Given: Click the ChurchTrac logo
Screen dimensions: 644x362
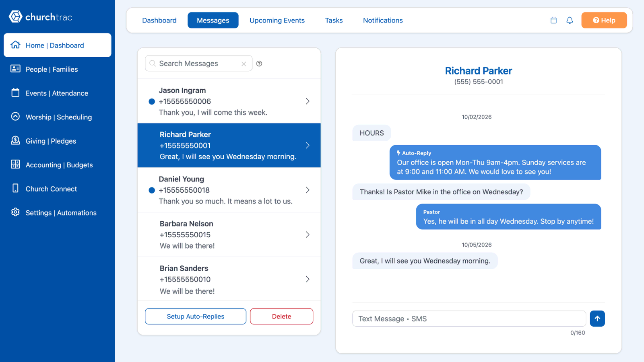Looking at the screenshot, I should [40, 17].
